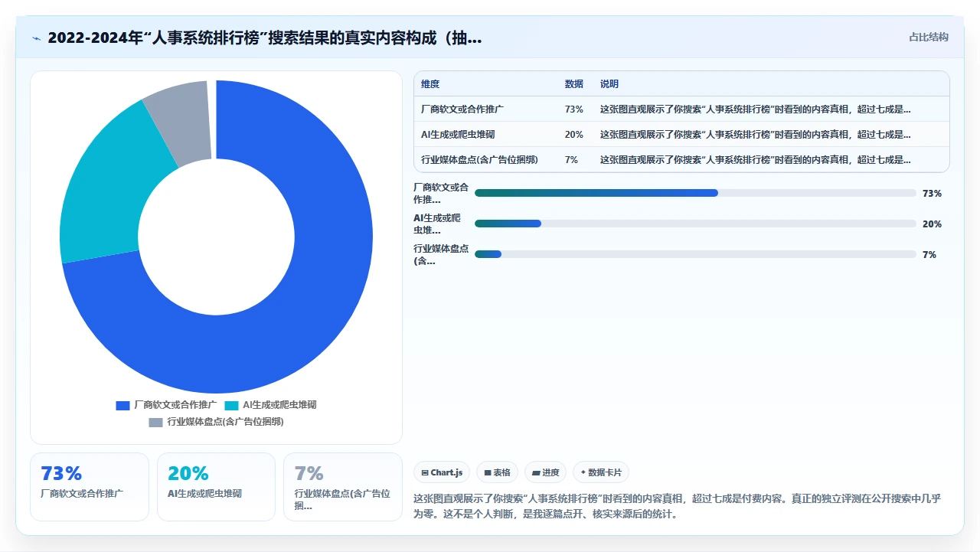Click the 7% progress bar
This screenshot has width=980, height=552.
click(695, 254)
